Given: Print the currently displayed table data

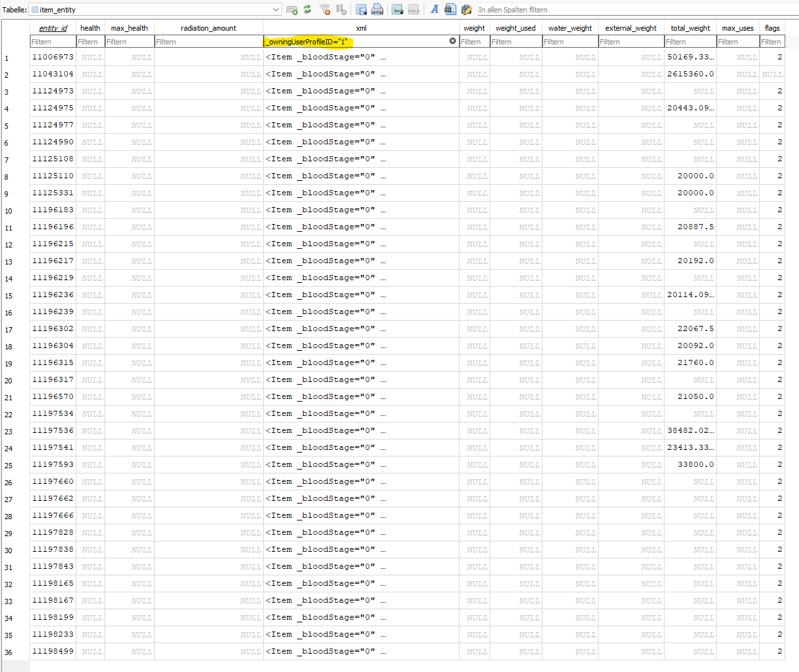Looking at the screenshot, I should point(377,10).
